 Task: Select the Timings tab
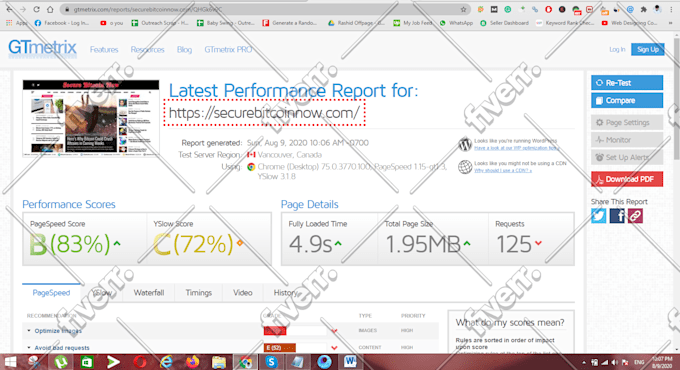point(199,293)
